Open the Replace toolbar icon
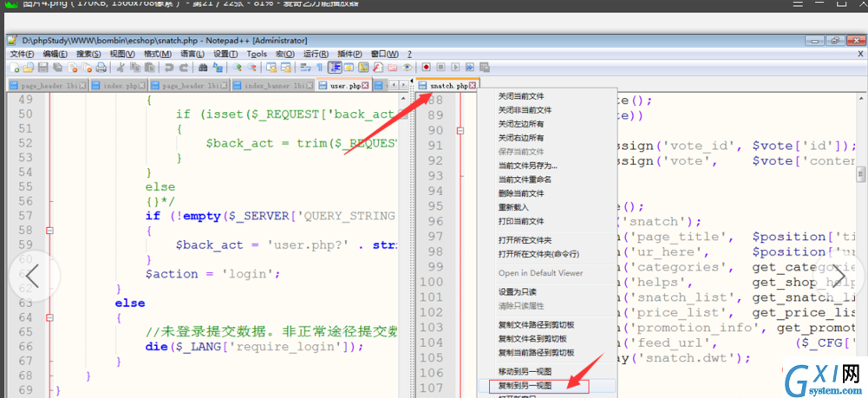Image resolution: width=868 pixels, height=398 pixels. [218, 68]
